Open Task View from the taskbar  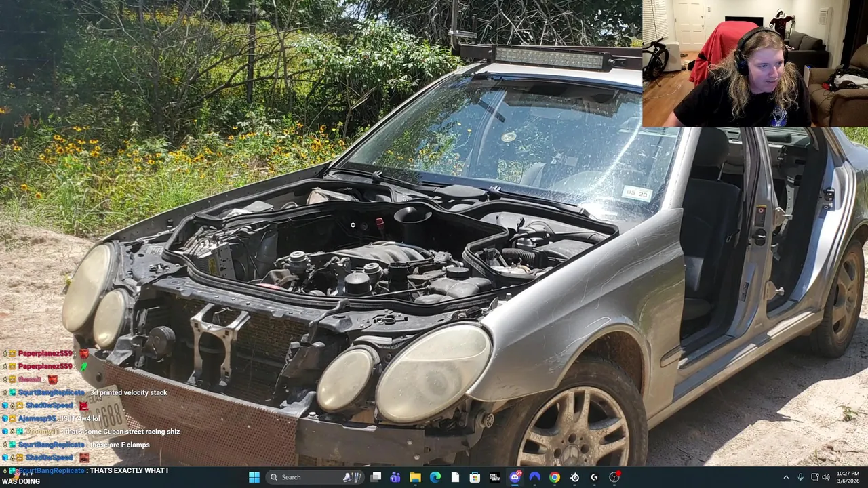pyautogui.click(x=376, y=477)
